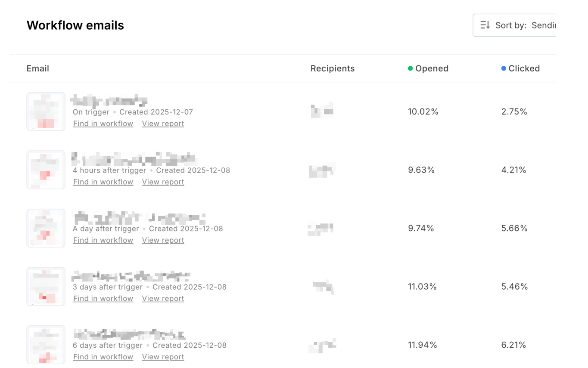Click the thumbnail of the 6-days-after-trigger email
The height and width of the screenshot is (368, 588).
(x=46, y=344)
